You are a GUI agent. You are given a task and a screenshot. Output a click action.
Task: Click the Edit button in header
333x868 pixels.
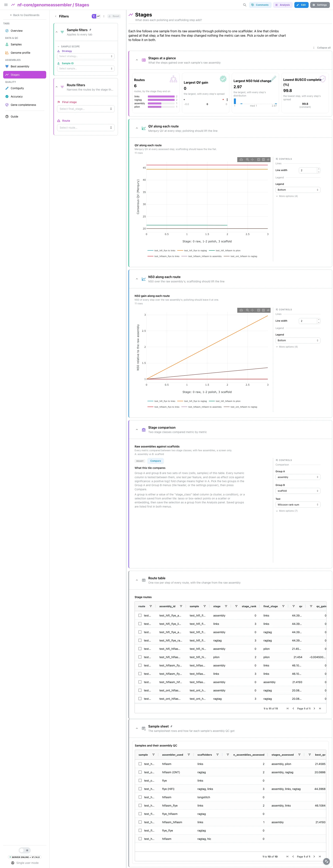point(301,5)
